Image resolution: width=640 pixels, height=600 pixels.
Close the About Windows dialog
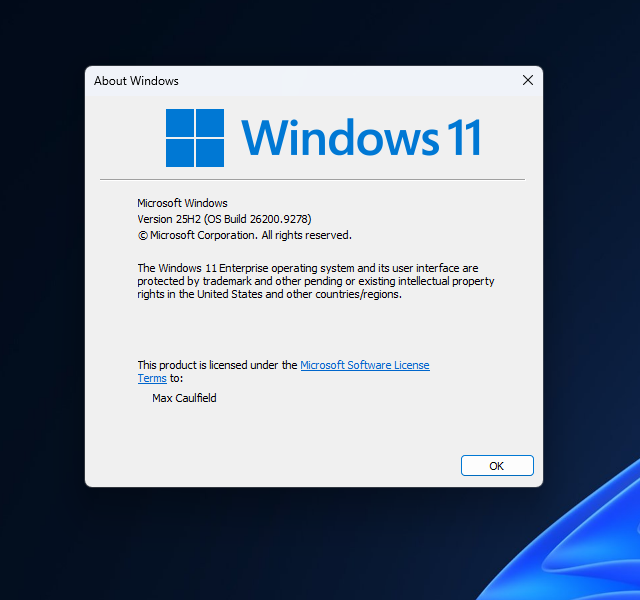(x=528, y=80)
